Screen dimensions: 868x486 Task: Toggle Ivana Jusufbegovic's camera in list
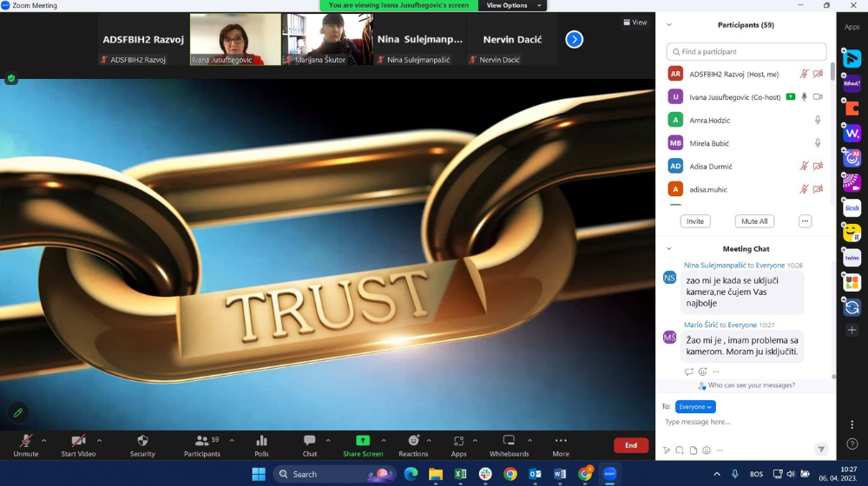(818, 97)
